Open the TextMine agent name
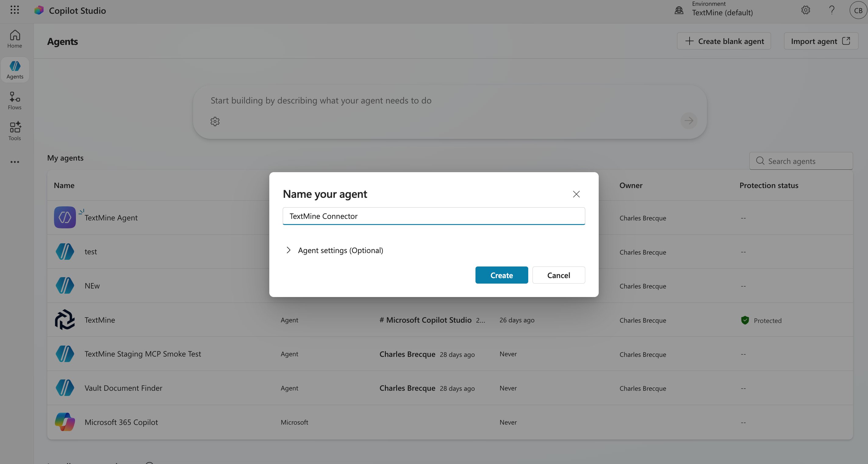 point(100,320)
